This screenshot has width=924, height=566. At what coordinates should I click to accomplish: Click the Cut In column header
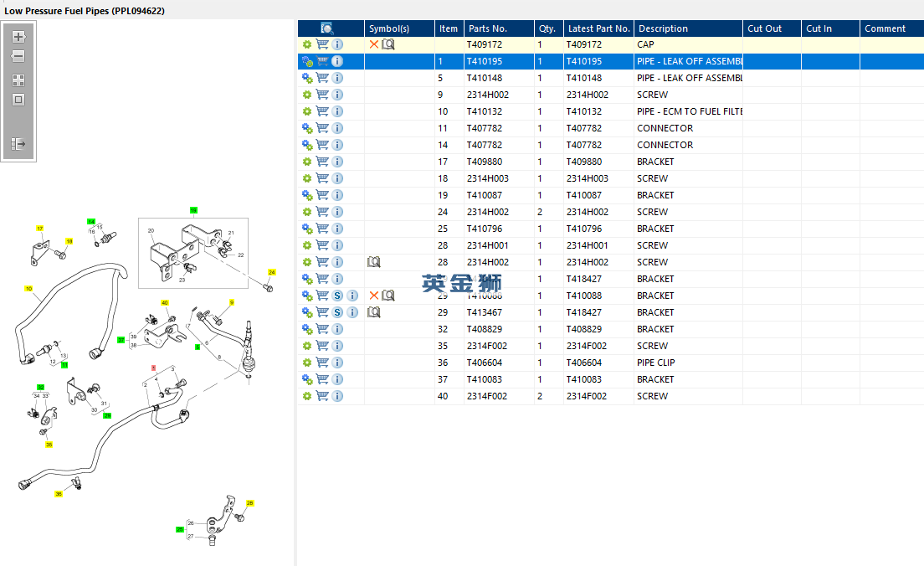click(x=830, y=28)
